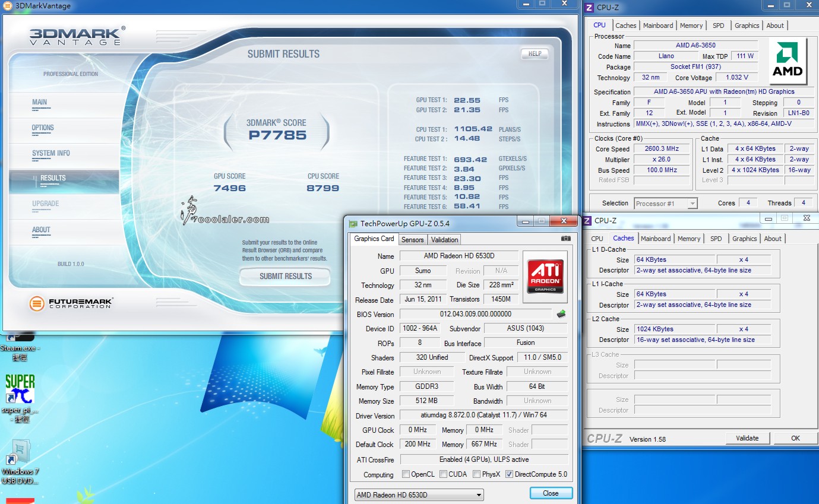
Task: Toggle PhysX checkbox in GPU-Z
Action: coord(476,474)
